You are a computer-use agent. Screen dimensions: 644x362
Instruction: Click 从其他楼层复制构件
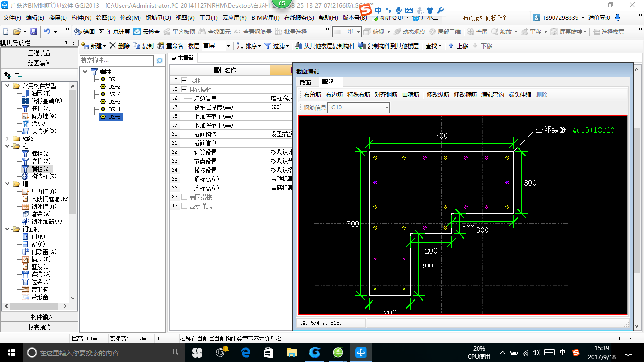coord(325,46)
